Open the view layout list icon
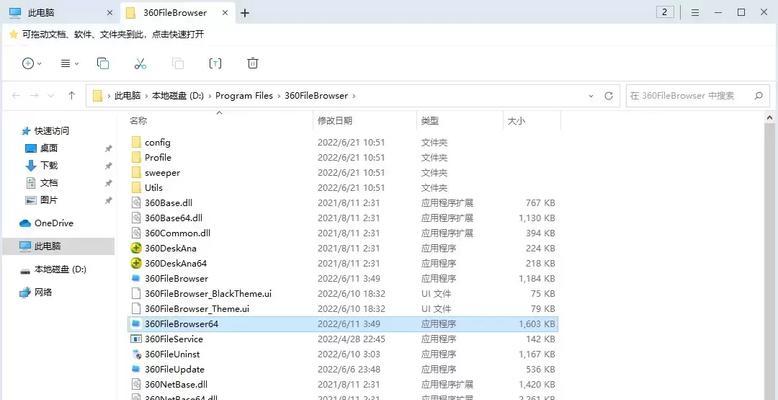The image size is (778, 400). tap(65, 64)
